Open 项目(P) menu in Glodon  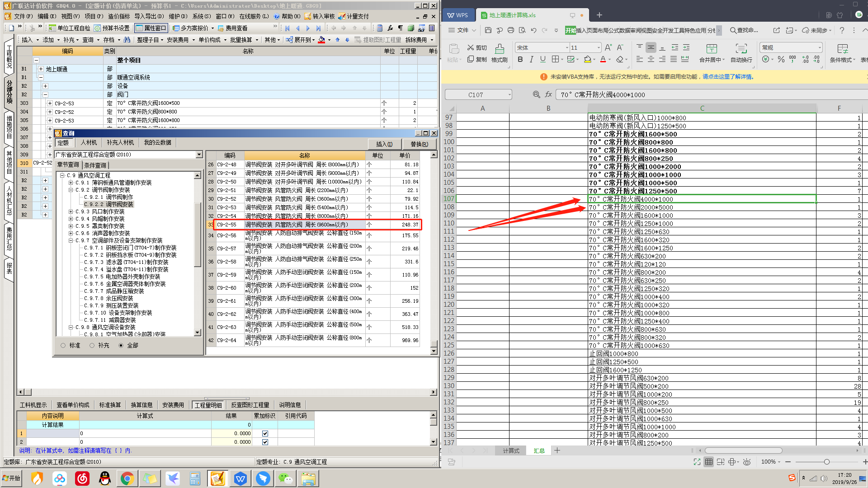tap(94, 16)
